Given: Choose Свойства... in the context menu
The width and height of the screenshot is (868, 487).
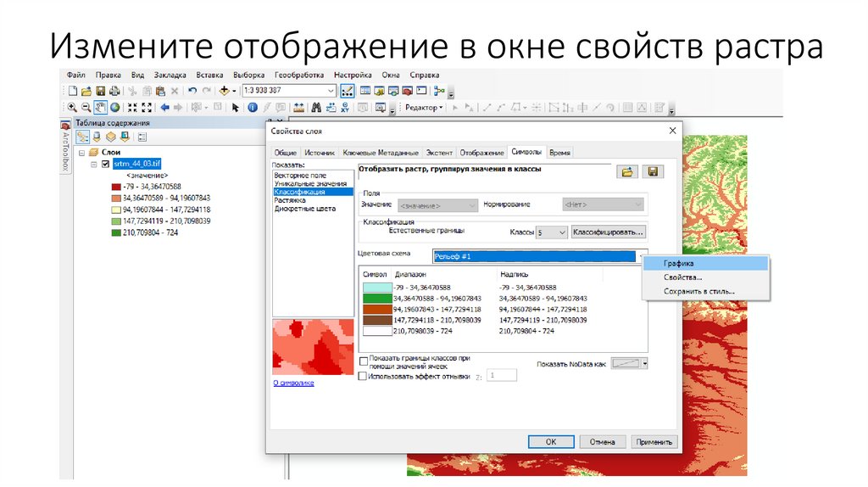Looking at the screenshot, I should (x=682, y=277).
